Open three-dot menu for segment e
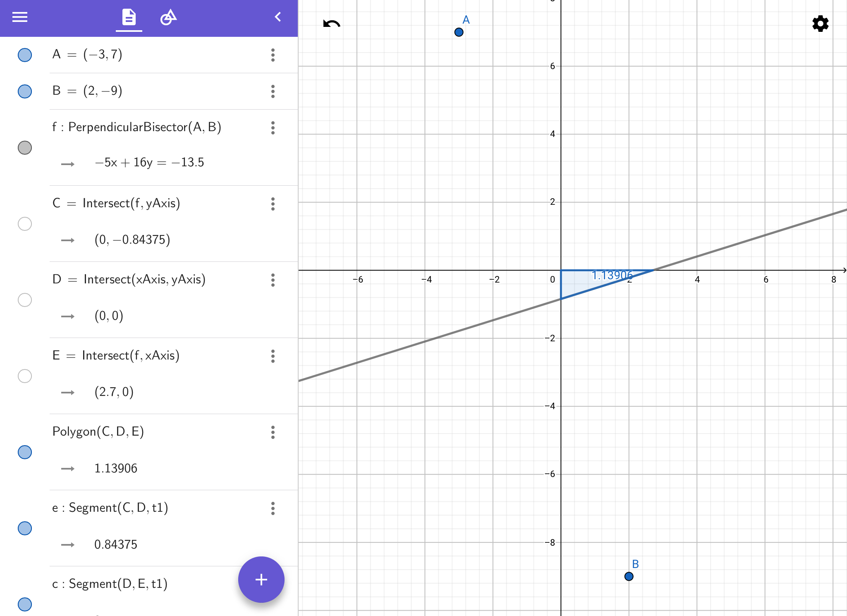This screenshot has height=616, width=847. coord(273,508)
